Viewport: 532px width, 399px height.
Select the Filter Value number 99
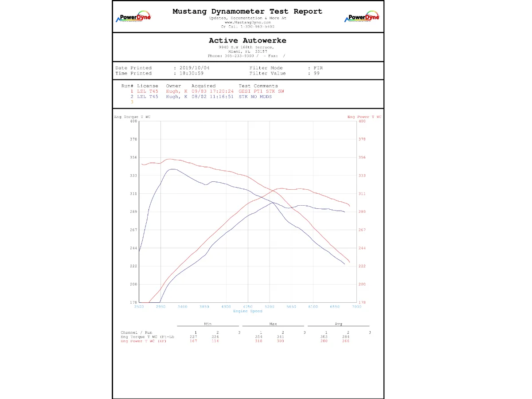click(x=317, y=74)
